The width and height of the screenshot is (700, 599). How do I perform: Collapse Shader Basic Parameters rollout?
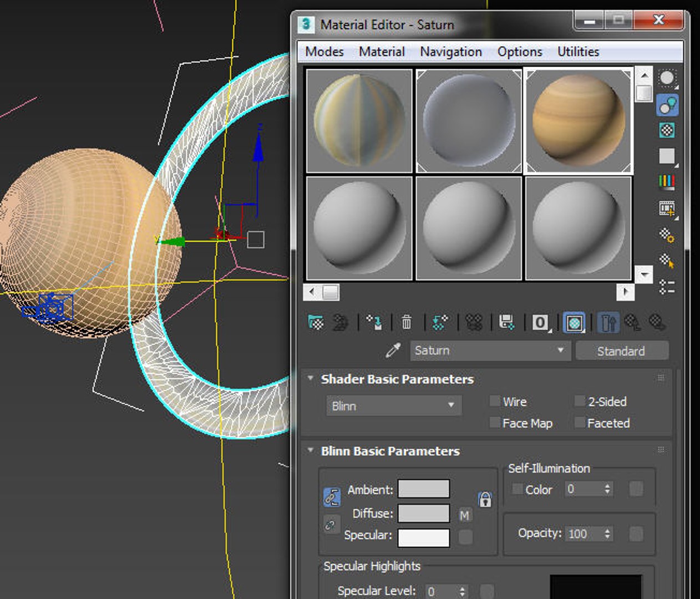(311, 378)
